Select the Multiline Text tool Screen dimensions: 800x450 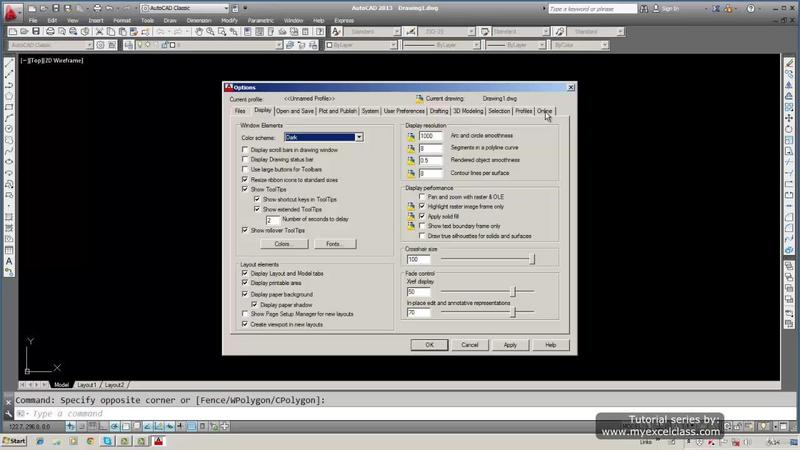coord(9,261)
